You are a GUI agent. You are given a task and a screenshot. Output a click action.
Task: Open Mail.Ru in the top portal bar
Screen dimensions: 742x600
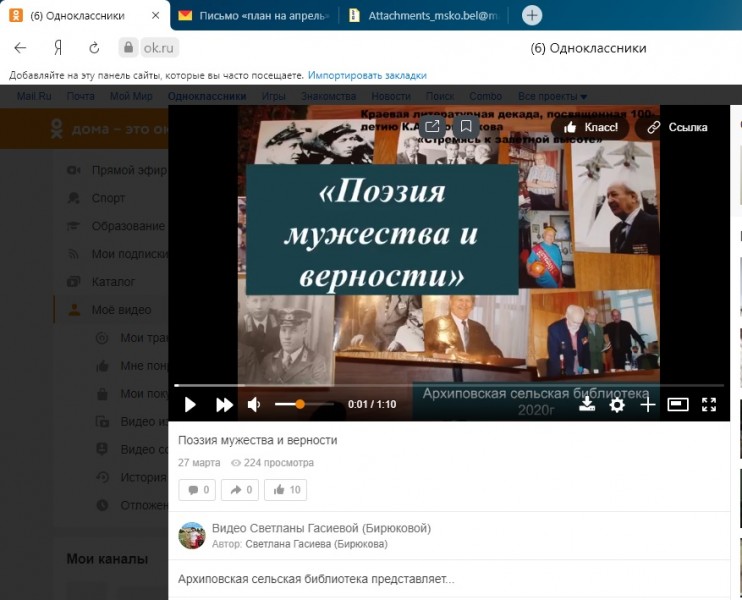click(x=34, y=96)
